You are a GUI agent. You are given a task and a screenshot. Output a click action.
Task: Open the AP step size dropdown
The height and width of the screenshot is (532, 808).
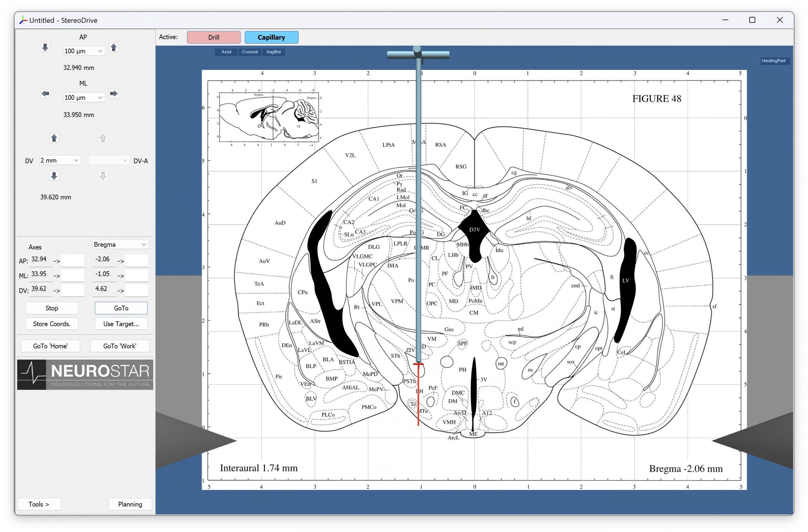pyautogui.click(x=84, y=50)
